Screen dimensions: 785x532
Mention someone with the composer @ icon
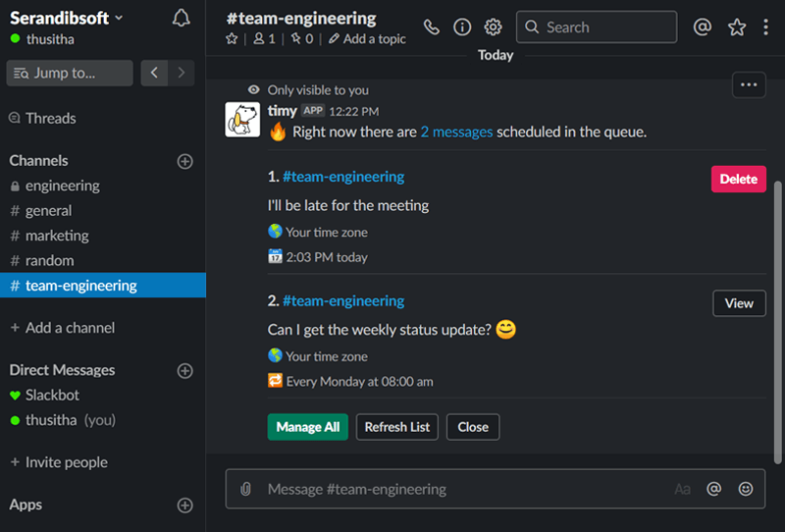tap(714, 489)
